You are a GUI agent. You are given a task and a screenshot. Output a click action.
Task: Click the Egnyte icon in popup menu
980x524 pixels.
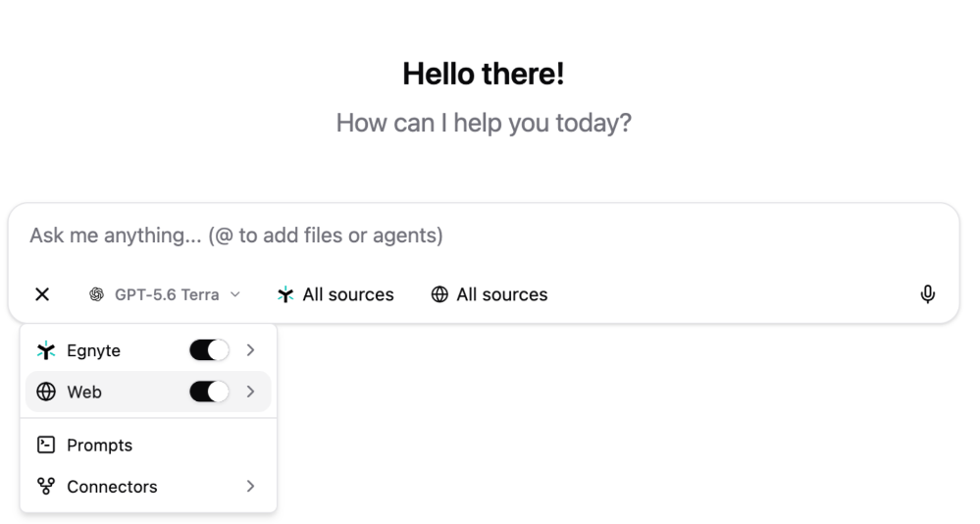(x=46, y=350)
